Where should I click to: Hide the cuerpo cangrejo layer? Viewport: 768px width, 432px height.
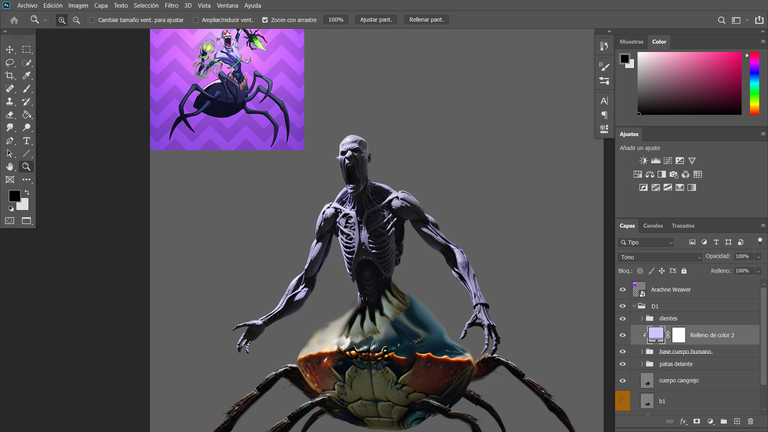[623, 381]
